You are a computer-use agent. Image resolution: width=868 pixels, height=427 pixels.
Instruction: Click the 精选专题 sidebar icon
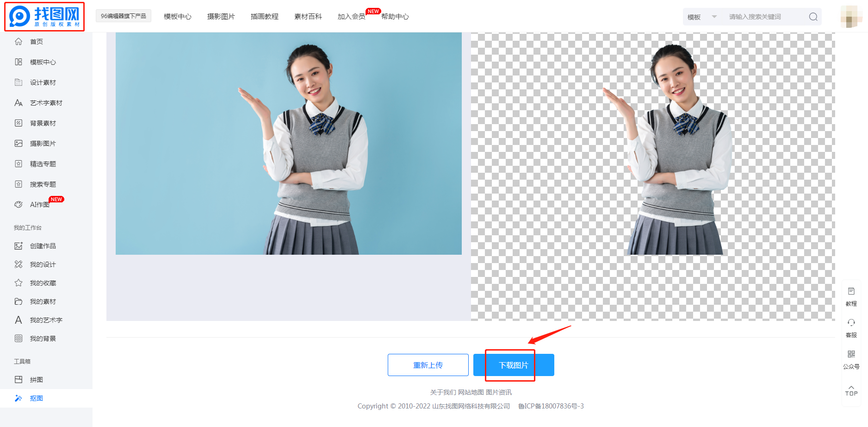19,163
